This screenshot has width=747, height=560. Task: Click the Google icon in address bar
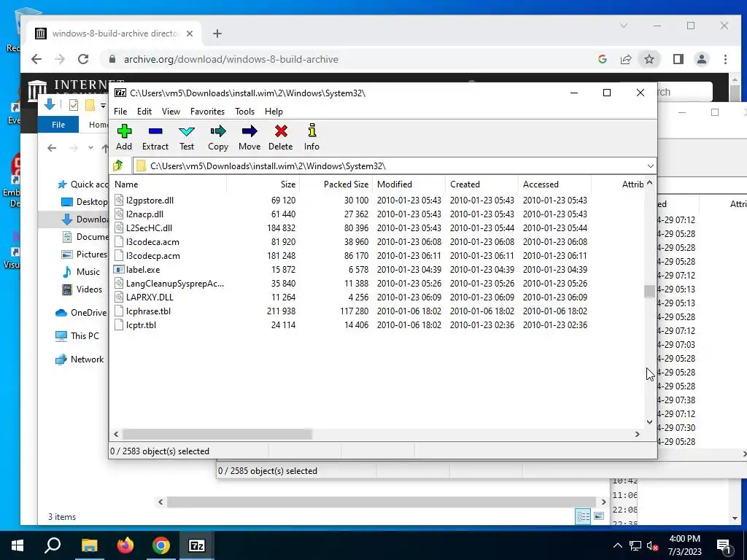(602, 59)
